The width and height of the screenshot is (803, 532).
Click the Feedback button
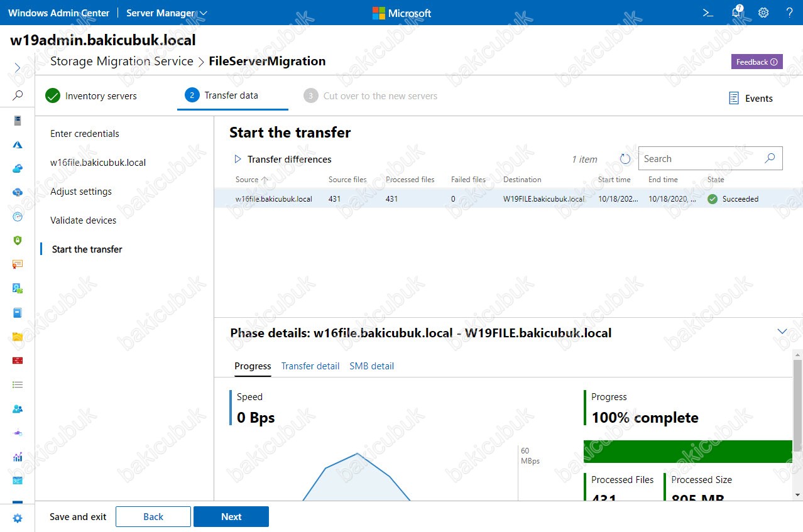[757, 62]
